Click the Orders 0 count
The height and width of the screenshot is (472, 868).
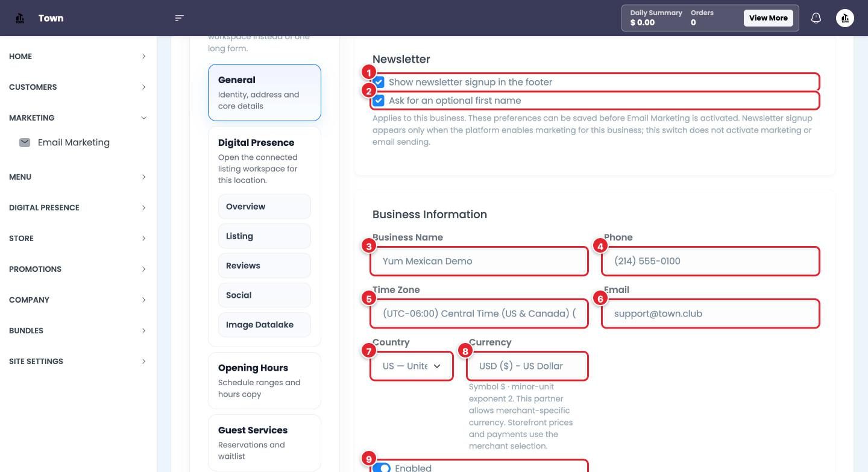tap(693, 23)
